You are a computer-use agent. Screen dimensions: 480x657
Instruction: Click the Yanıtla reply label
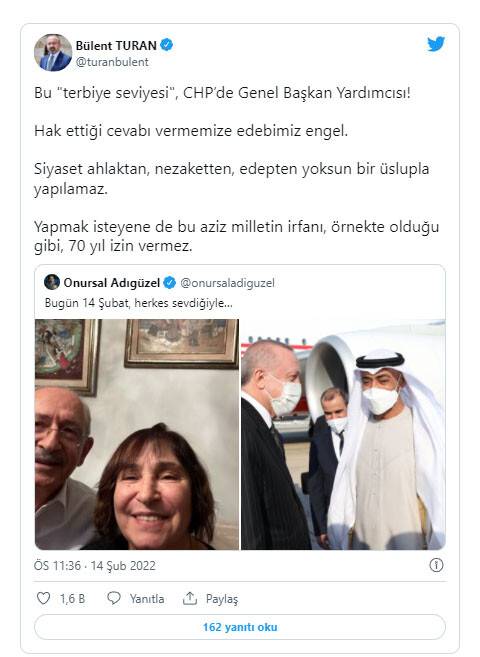tap(147, 599)
